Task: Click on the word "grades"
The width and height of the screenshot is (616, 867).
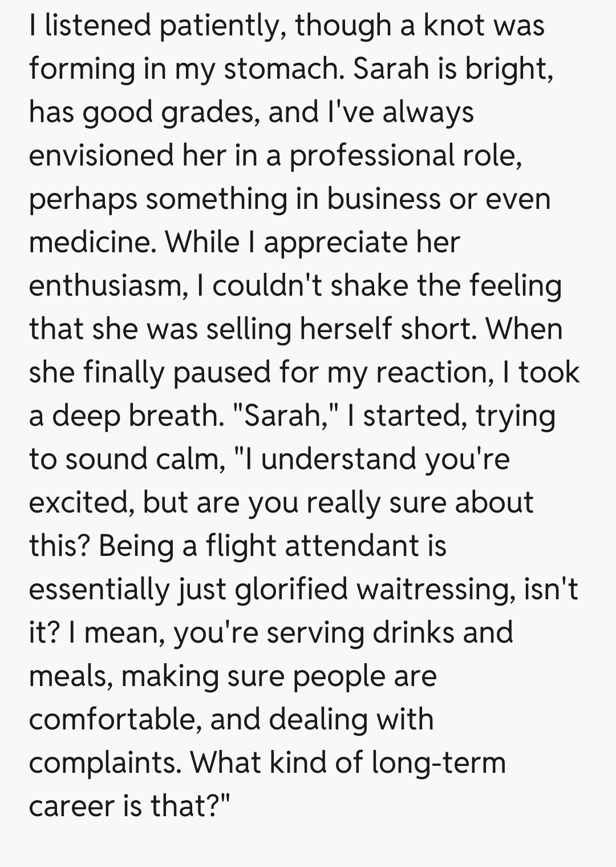Action: pyautogui.click(x=208, y=113)
